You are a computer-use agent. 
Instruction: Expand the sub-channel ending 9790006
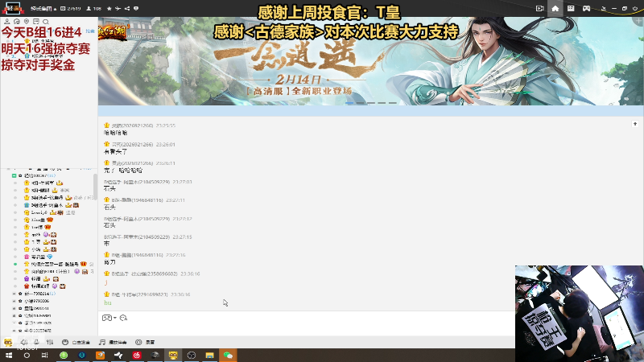(x=14, y=301)
